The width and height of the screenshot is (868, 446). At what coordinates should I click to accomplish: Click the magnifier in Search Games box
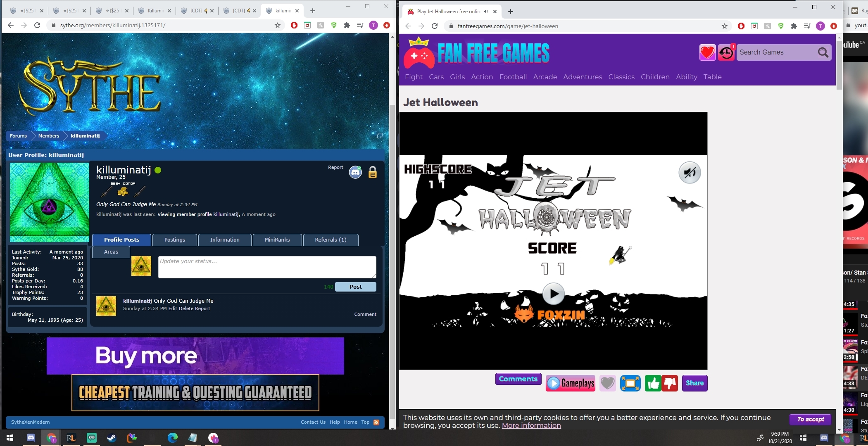coord(823,52)
